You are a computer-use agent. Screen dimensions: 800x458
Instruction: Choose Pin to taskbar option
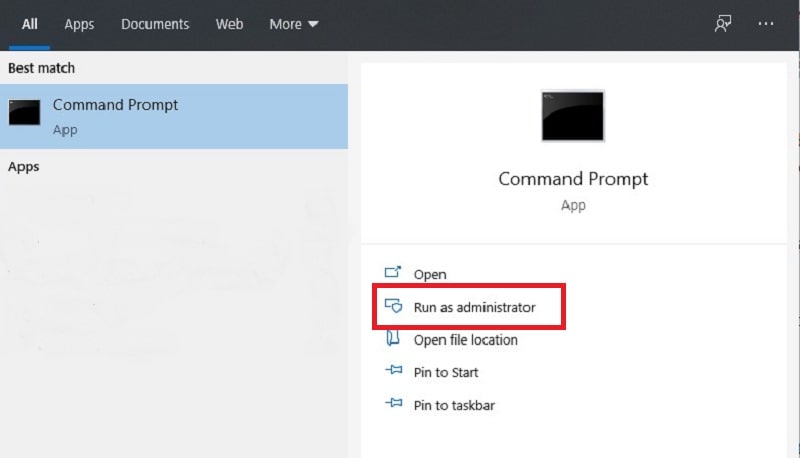454,405
